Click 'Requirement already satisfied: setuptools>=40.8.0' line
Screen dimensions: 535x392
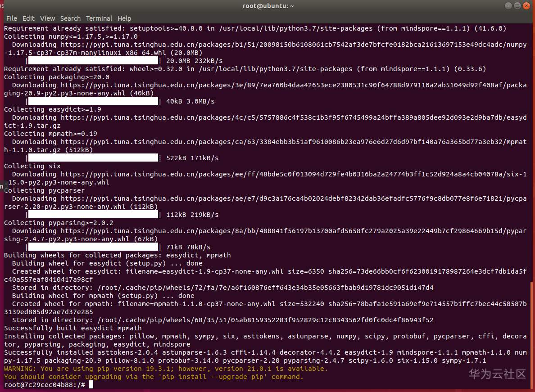click(x=255, y=28)
